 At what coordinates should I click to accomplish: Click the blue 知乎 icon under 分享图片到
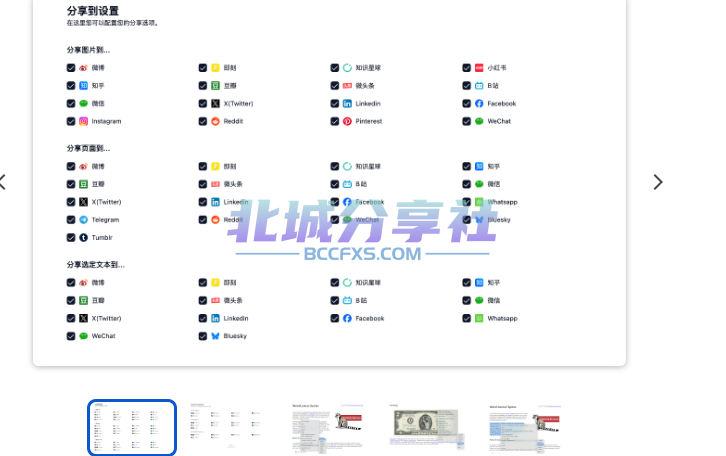pyautogui.click(x=83, y=86)
